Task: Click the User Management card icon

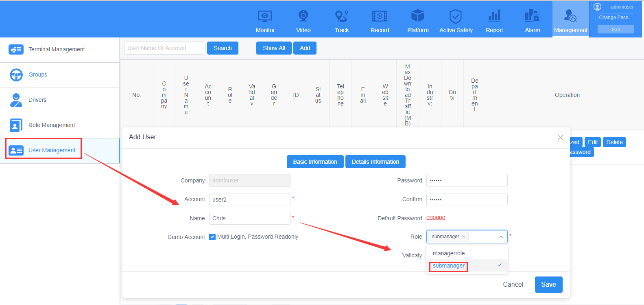Action: coord(16,150)
